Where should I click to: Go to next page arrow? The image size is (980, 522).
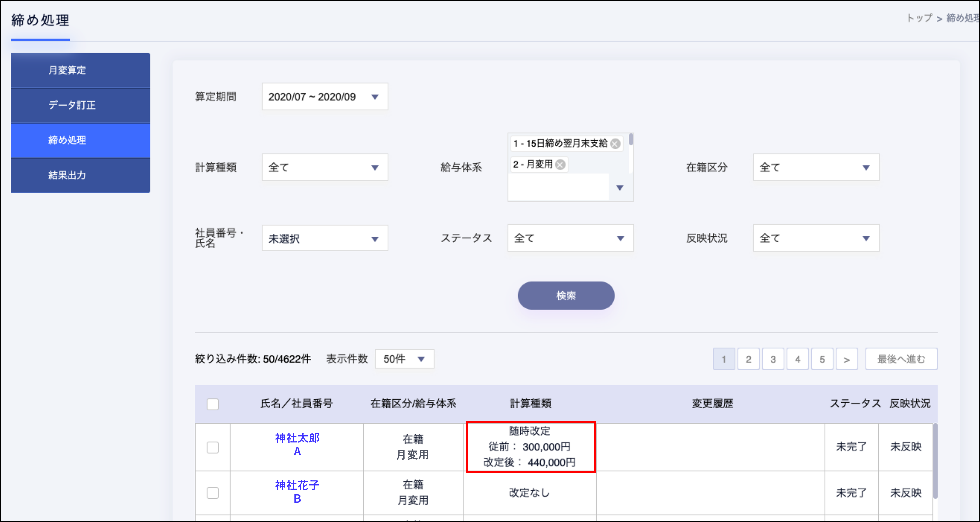point(846,359)
